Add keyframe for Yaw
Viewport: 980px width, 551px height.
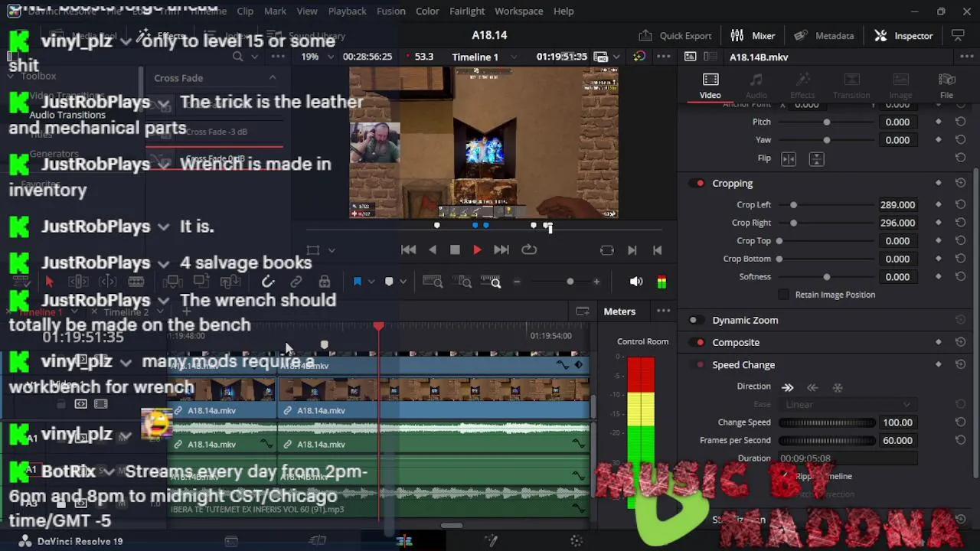pos(939,140)
